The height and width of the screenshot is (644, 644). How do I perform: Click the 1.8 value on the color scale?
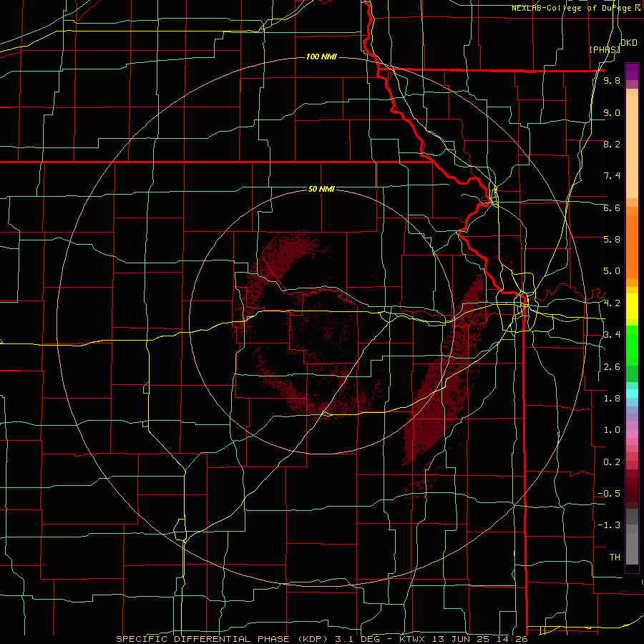(612, 399)
